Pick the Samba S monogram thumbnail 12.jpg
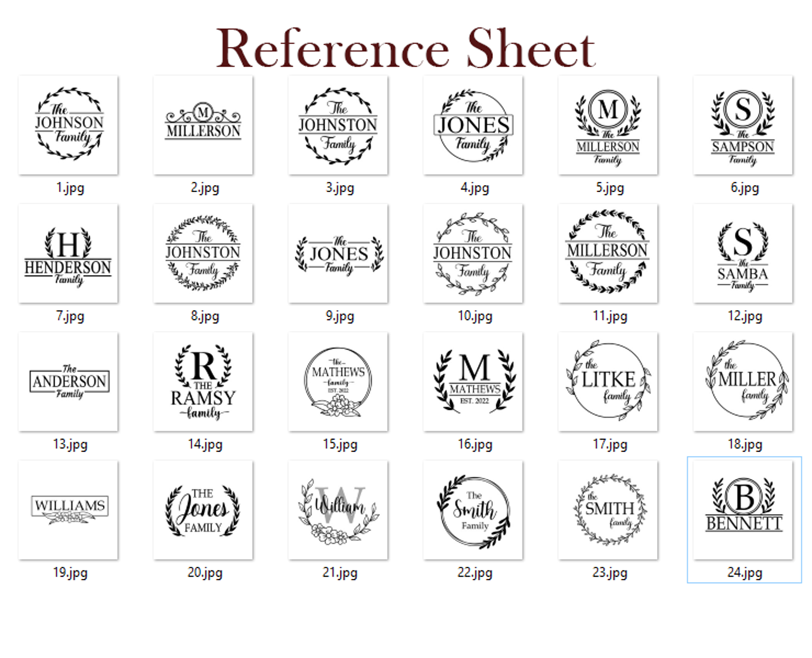Screen dimensions: 812x658 pos(743,253)
